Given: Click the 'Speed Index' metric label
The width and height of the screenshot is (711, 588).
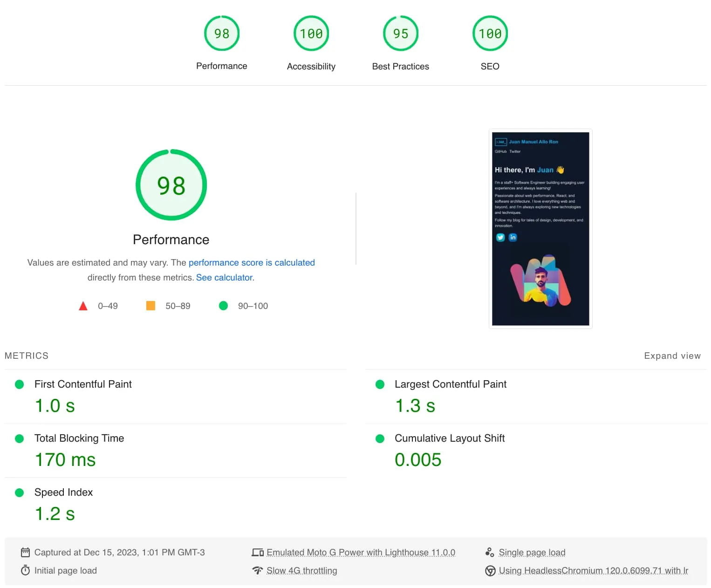Looking at the screenshot, I should [x=63, y=492].
